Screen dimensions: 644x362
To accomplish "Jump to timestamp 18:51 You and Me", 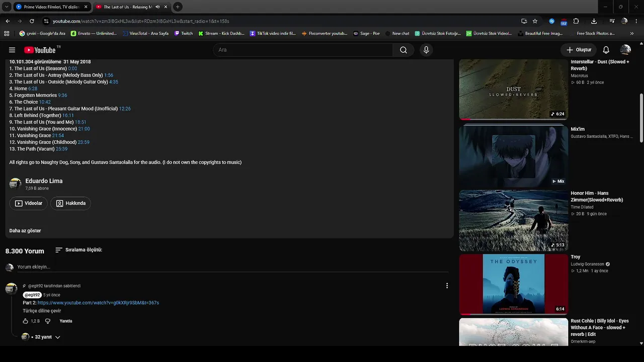I will coord(80,122).
